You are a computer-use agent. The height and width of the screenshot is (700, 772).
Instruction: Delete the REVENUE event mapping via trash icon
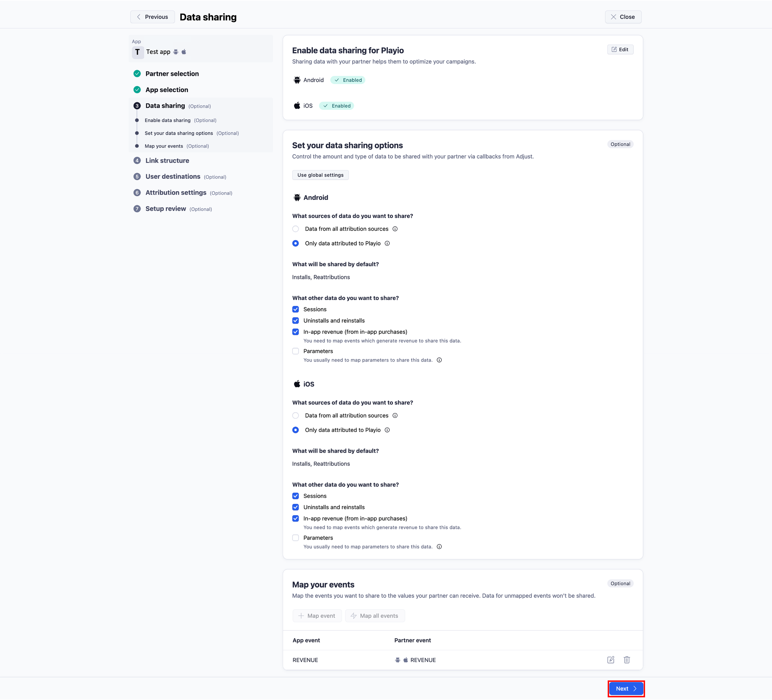click(x=626, y=660)
